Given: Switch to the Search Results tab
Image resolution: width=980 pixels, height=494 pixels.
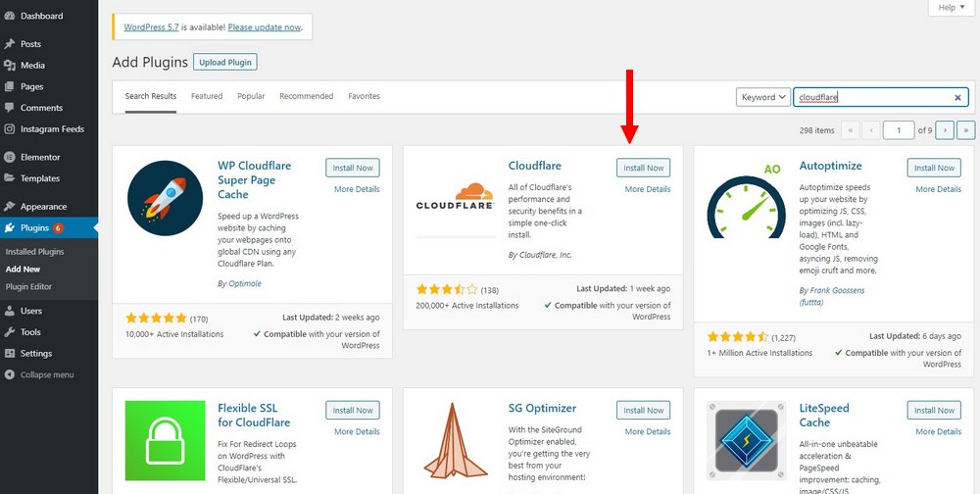Looking at the screenshot, I should (151, 96).
